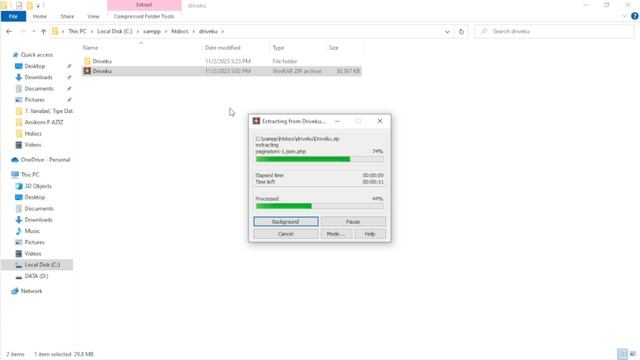Click the Search driveku field

pos(554,31)
